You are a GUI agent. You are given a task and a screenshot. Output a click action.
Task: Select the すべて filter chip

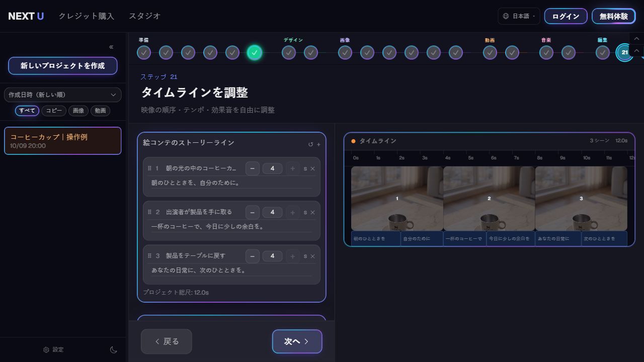tap(27, 111)
